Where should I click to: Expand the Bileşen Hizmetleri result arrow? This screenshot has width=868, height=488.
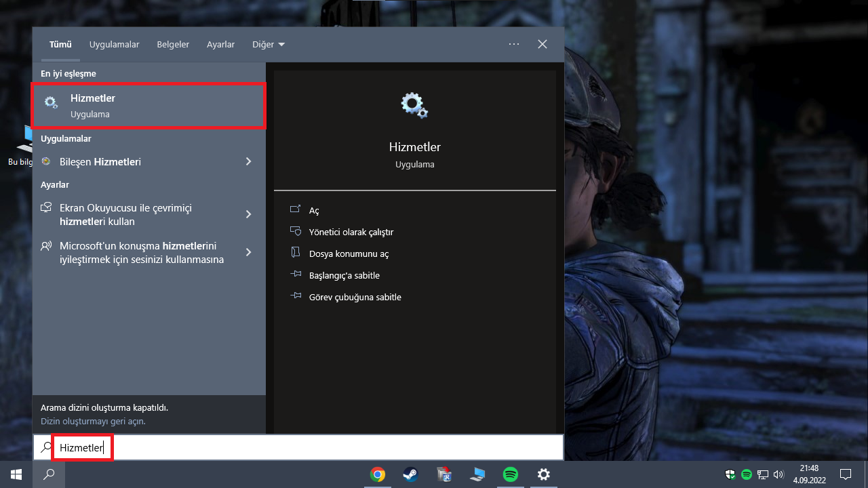pyautogui.click(x=248, y=161)
